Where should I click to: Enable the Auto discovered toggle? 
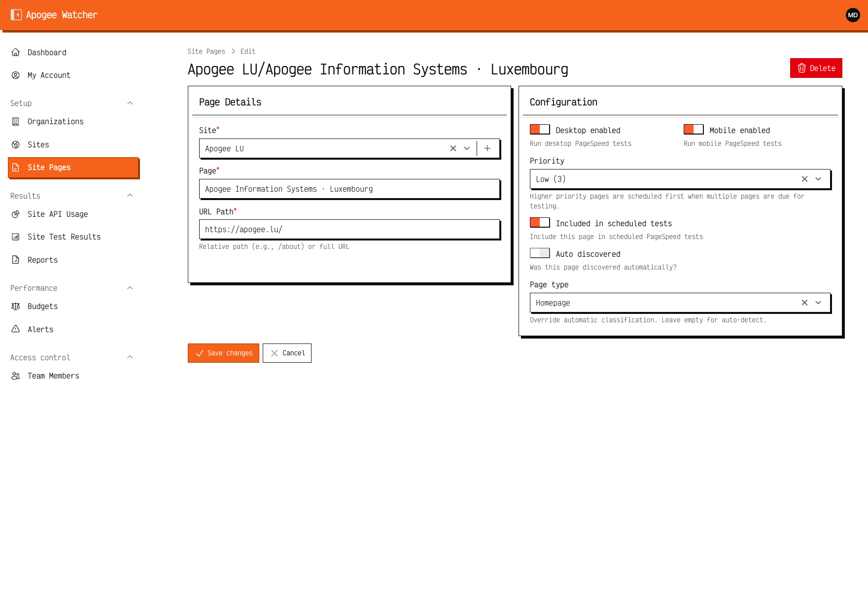pyautogui.click(x=540, y=253)
